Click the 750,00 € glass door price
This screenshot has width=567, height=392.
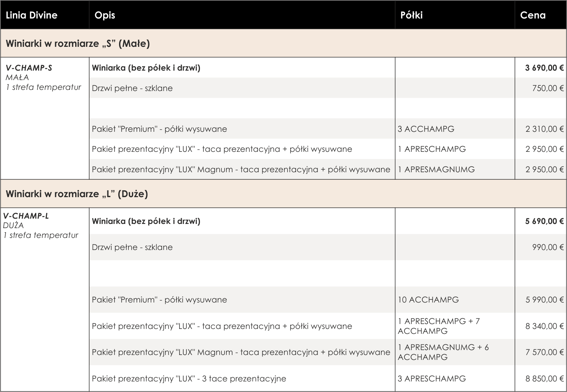tap(548, 88)
